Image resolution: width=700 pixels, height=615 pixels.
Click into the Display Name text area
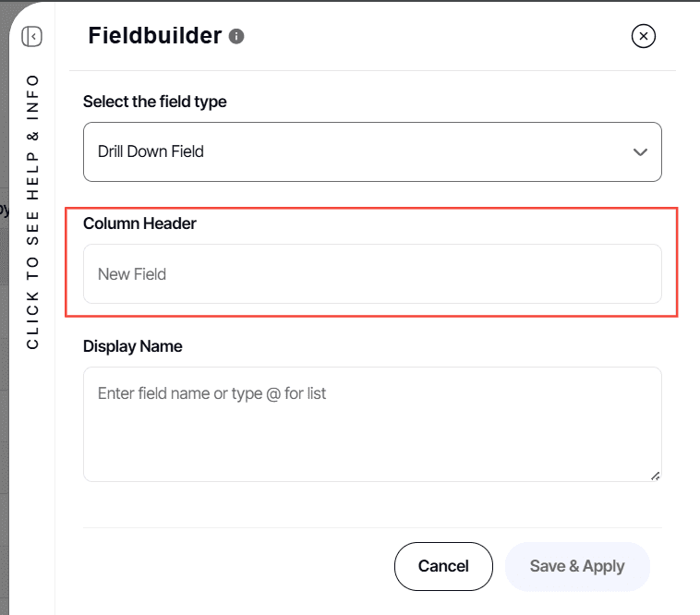[372, 424]
